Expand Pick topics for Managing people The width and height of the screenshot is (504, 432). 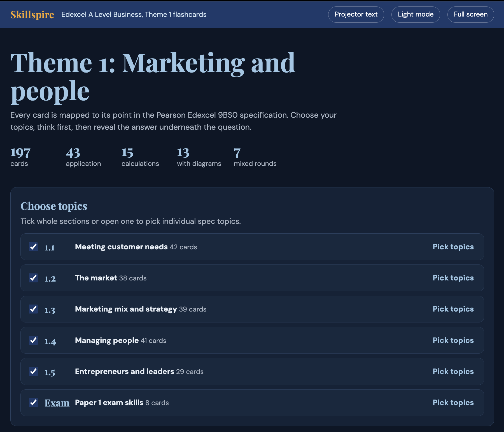[x=453, y=340]
